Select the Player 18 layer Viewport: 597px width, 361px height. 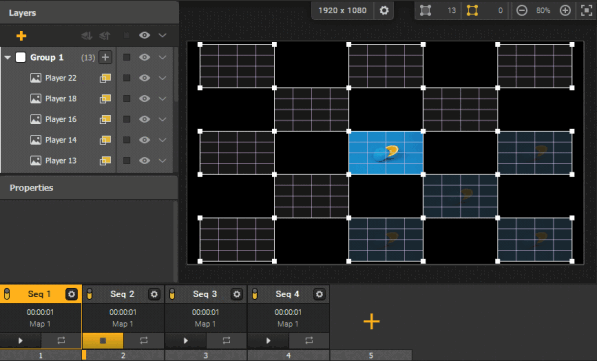(61, 99)
